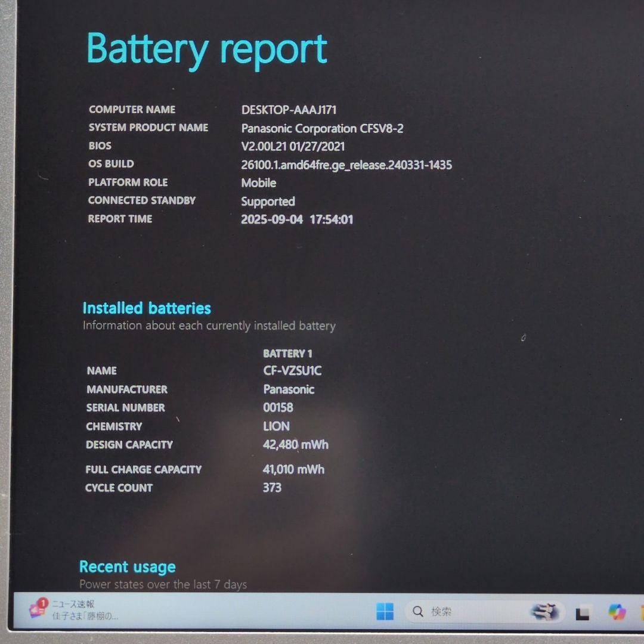Click the BATTERY 1 column header
644x644 pixels.
289,353
